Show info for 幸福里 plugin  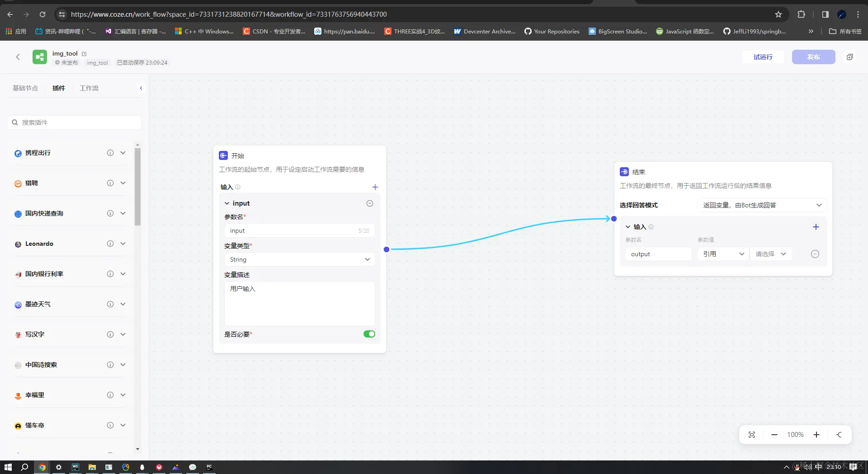(110, 395)
